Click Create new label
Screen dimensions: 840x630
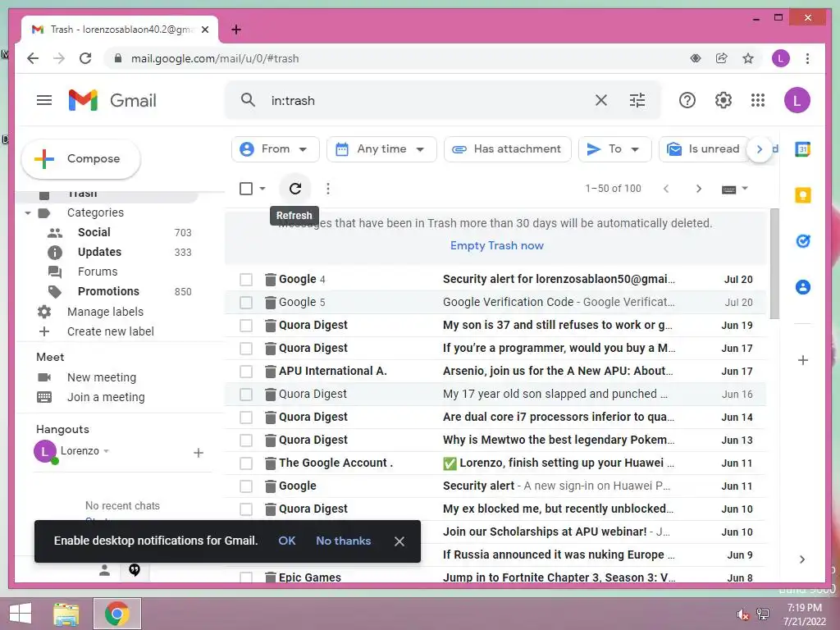click(x=111, y=331)
